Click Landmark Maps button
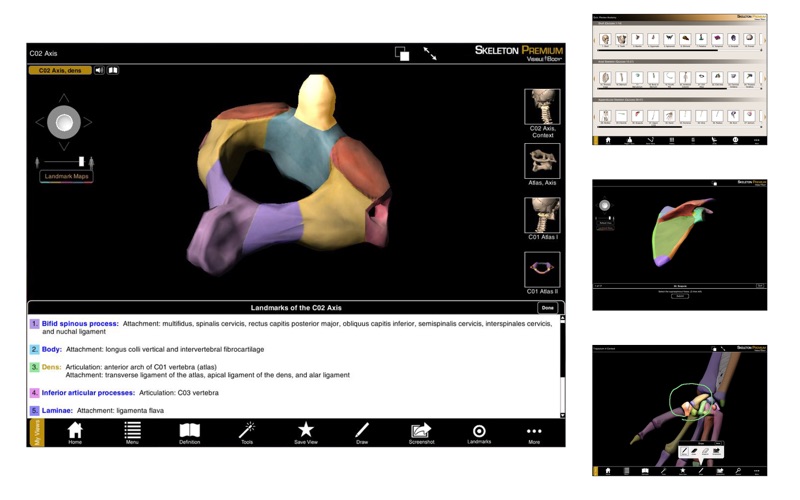The height and width of the screenshot is (500, 800). pos(66,177)
